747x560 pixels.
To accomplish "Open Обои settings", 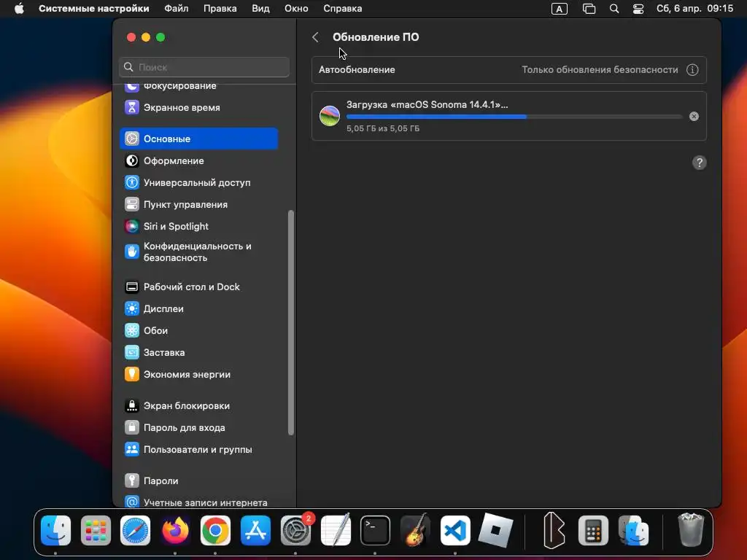I will click(x=198, y=330).
